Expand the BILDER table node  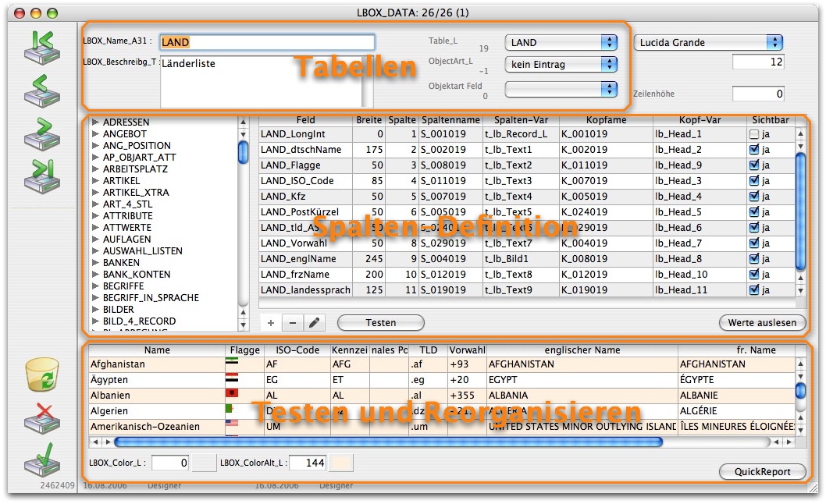[x=95, y=309]
